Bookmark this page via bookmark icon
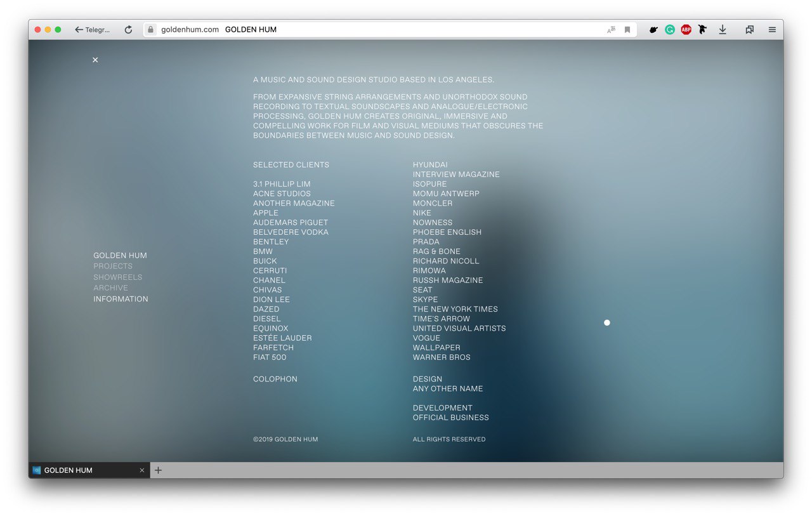Image resolution: width=812 pixels, height=516 pixels. pos(627,30)
